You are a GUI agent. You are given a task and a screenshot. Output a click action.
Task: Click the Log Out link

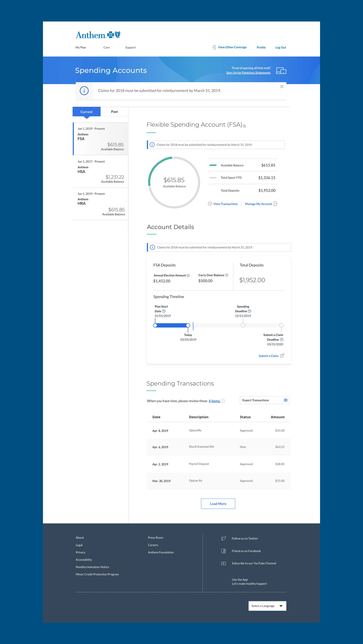(x=281, y=48)
